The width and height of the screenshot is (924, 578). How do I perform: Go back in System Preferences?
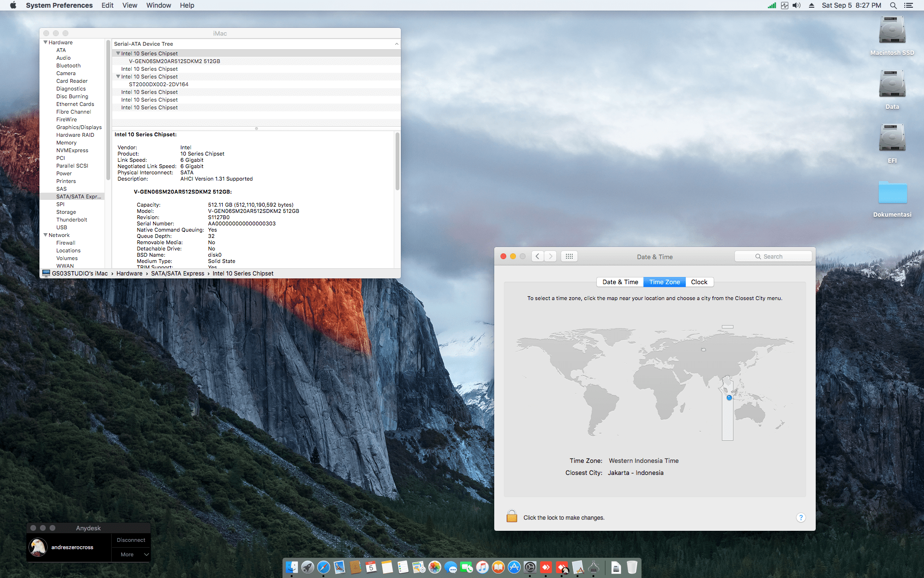tap(538, 256)
